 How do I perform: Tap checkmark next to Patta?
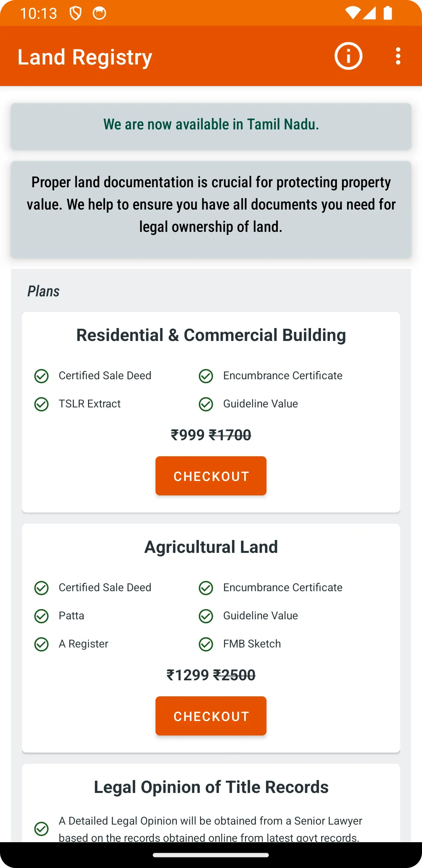pyautogui.click(x=41, y=616)
